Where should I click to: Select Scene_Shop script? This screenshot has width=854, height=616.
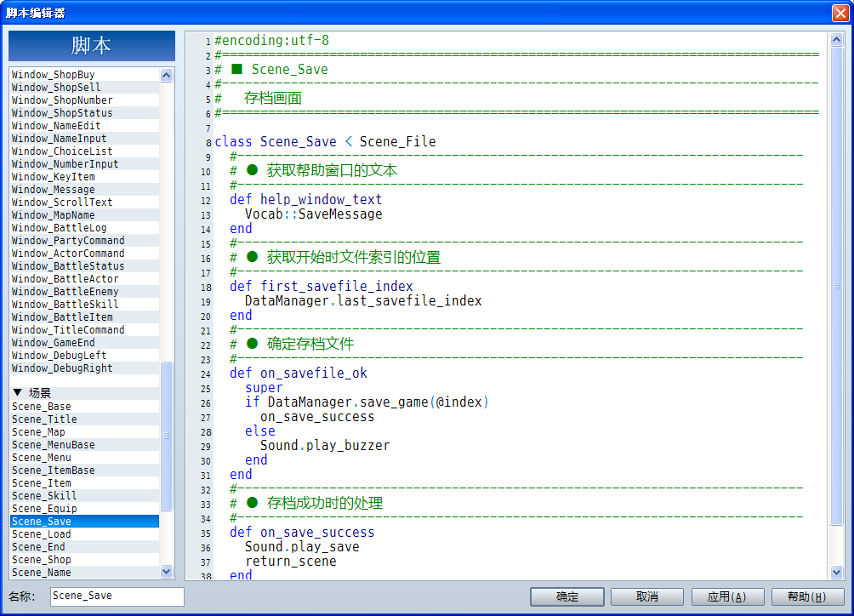pos(84,560)
